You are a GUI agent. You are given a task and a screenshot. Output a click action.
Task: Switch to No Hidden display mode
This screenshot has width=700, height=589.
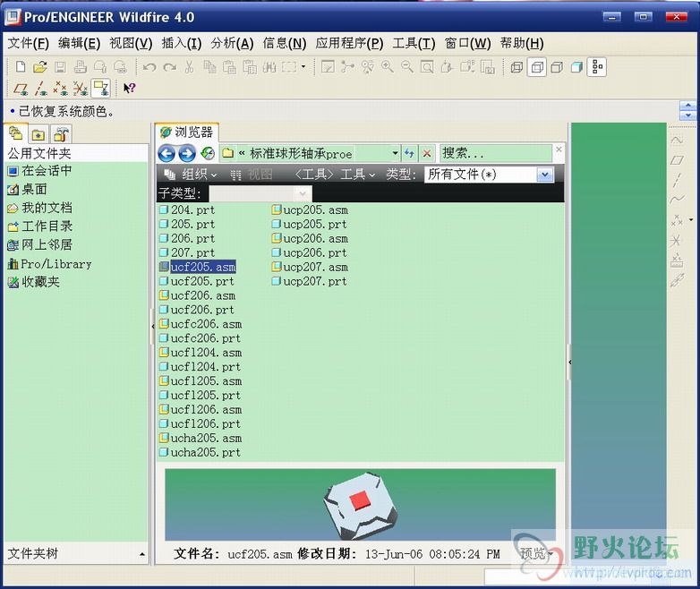coord(557,67)
